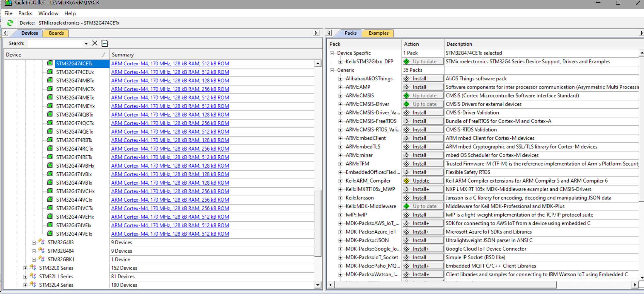Click the chip icon of STM32G474MBTx

(x=50, y=80)
